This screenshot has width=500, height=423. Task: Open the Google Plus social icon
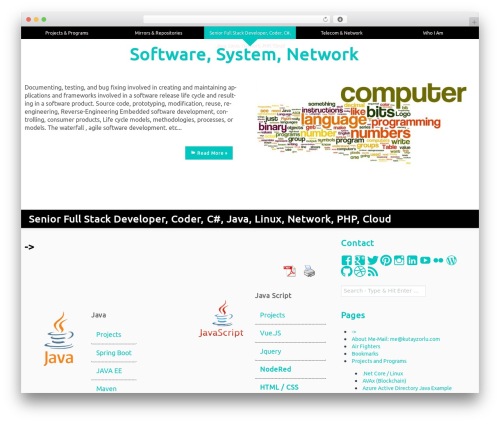[360, 260]
